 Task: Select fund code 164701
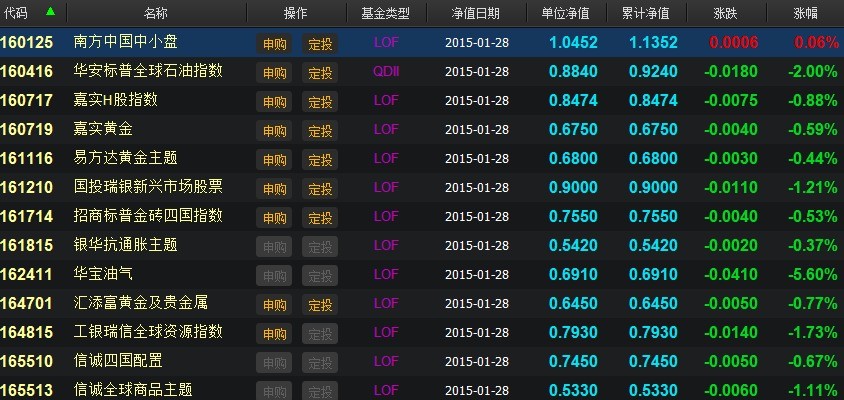pyautogui.click(x=27, y=304)
